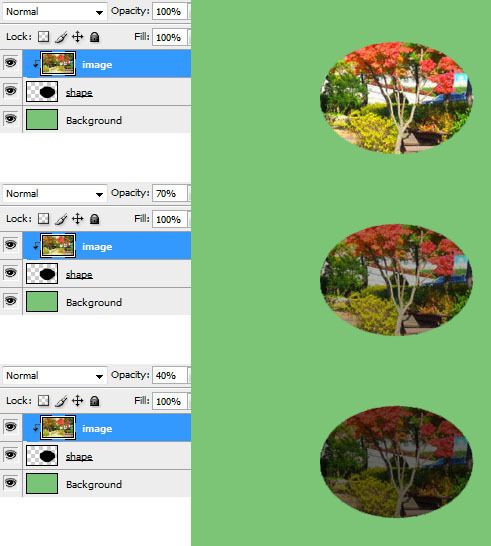Screen dimensions: 491x546
Task: Open blend mode dropdown beside 70% opacity
Action: pos(55,194)
